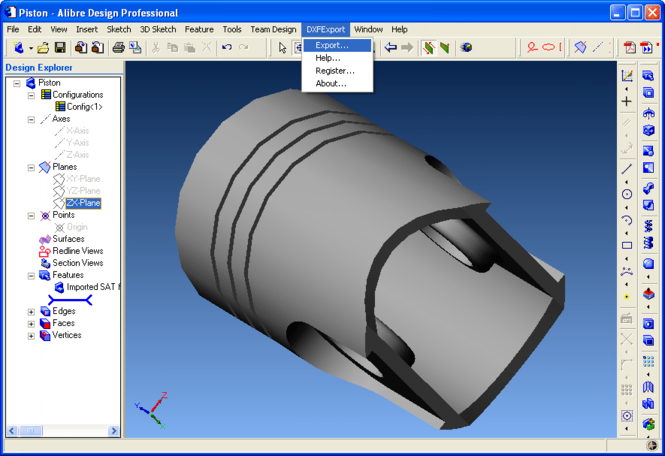Viewport: 665px width, 456px height.
Task: Click the Open folder toolbar icon
Action: point(42,48)
